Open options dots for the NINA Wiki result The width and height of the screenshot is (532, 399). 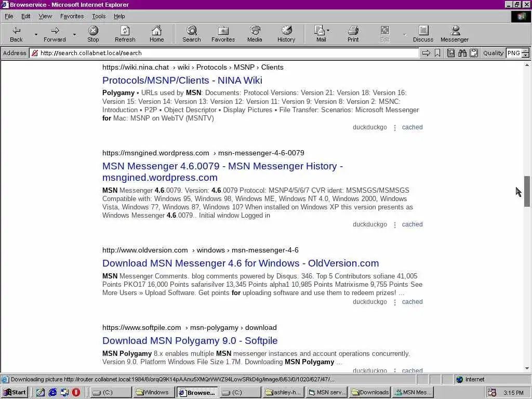pyautogui.click(x=395, y=128)
